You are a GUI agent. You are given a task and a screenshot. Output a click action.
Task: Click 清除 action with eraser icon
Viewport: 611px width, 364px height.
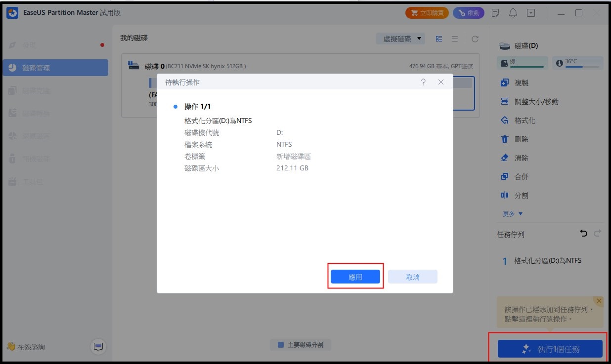(515, 158)
